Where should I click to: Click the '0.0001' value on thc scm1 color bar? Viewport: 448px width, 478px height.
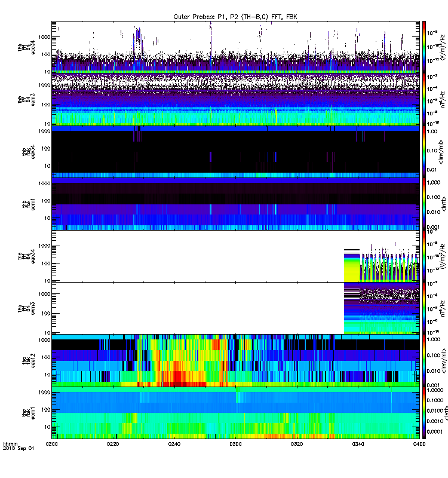pyautogui.click(x=435, y=431)
